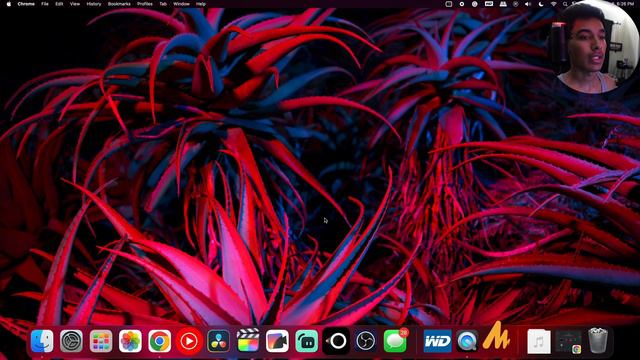Viewport: 640px width, 360px height.
Task: Open Finder from the dock
Action: (42, 340)
